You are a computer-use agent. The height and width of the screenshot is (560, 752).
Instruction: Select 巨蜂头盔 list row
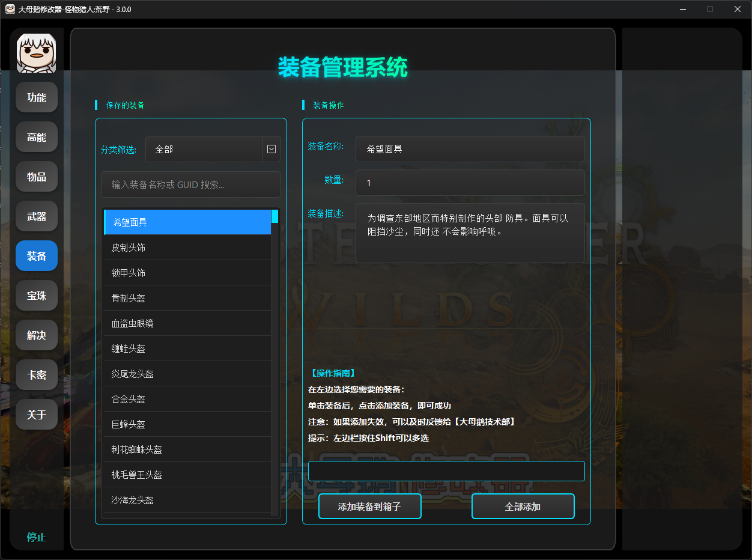pos(187,424)
